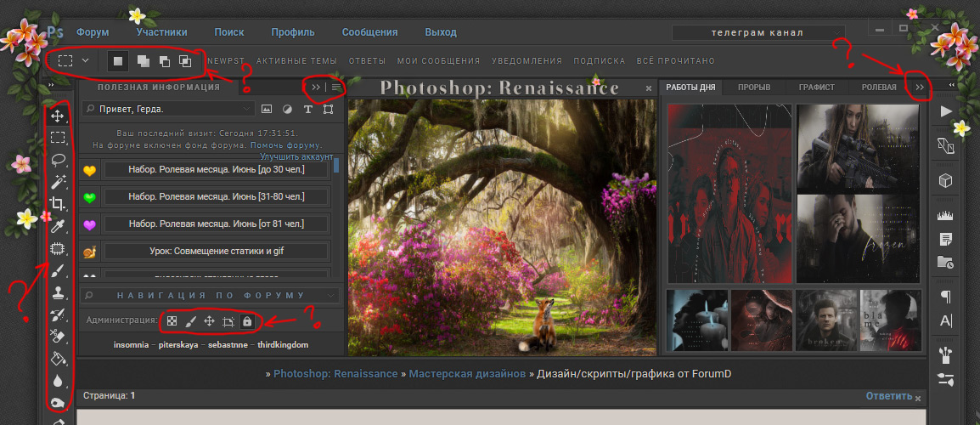Click the Play actions icon in right dock
Image resolution: width=980 pixels, height=425 pixels.
(946, 111)
